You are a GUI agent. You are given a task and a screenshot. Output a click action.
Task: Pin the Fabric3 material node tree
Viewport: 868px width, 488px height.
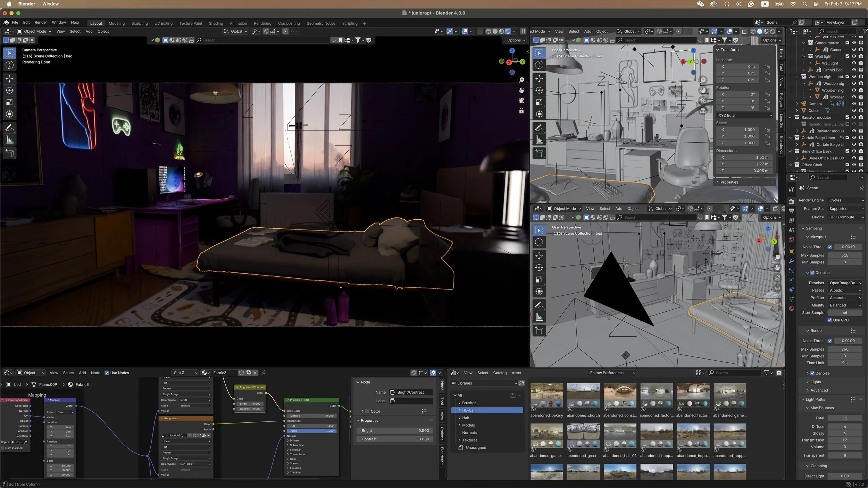point(264,373)
